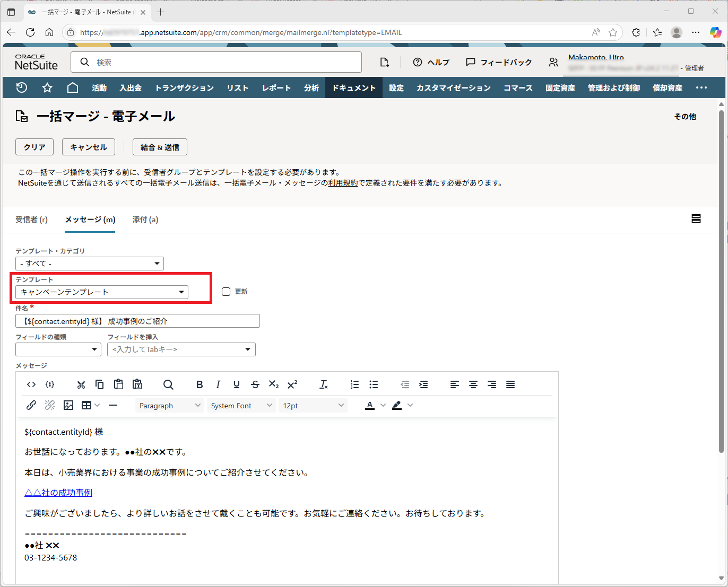
Task: Align text right
Action: tap(492, 384)
